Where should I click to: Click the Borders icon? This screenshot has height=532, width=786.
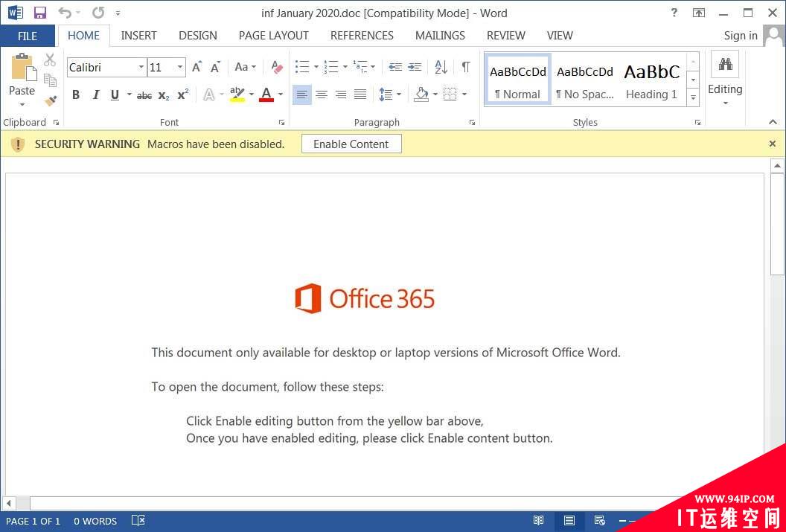pos(450,94)
